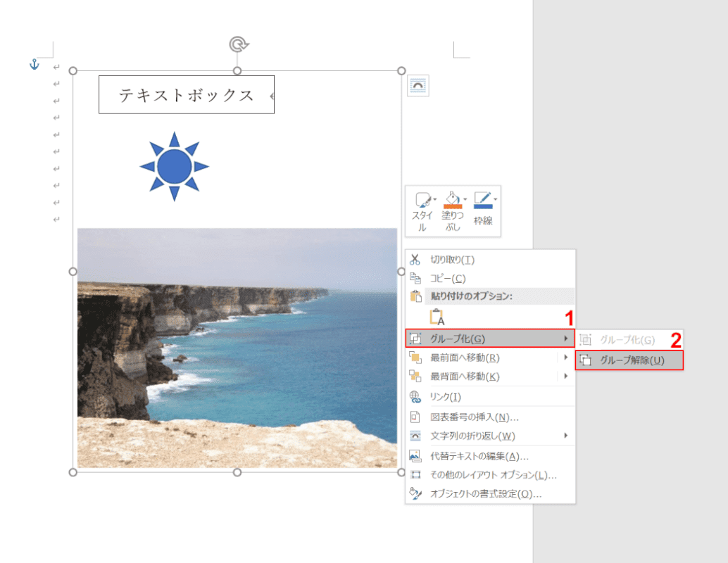Open More Layout Options (その他のレイアウト オプション)
This screenshot has height=563, width=728.
tap(490, 475)
